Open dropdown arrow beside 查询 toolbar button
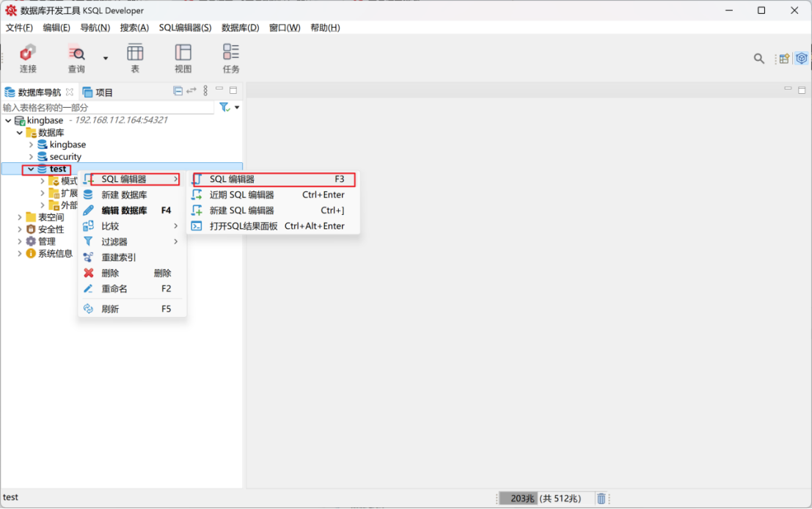 click(105, 59)
